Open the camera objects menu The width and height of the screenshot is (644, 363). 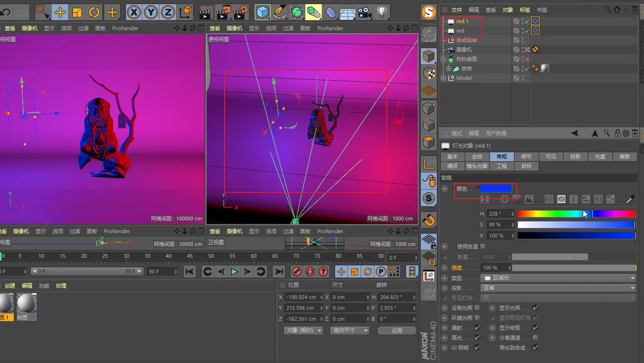(x=365, y=12)
